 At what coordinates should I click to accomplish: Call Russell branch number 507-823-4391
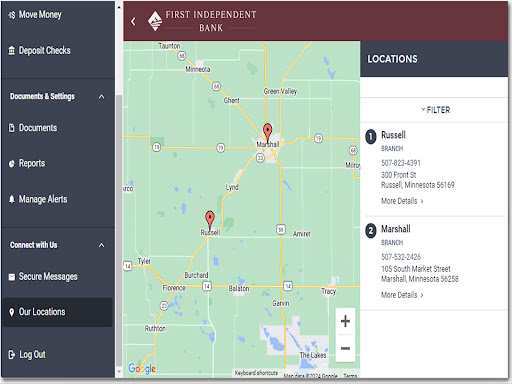pyautogui.click(x=401, y=163)
